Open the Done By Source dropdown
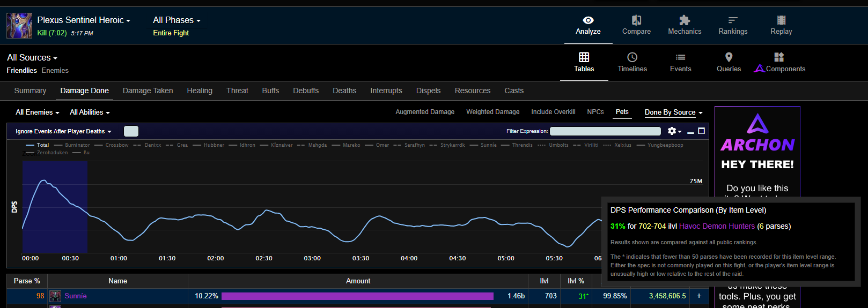Image resolution: width=868 pixels, height=308 pixels. point(673,112)
